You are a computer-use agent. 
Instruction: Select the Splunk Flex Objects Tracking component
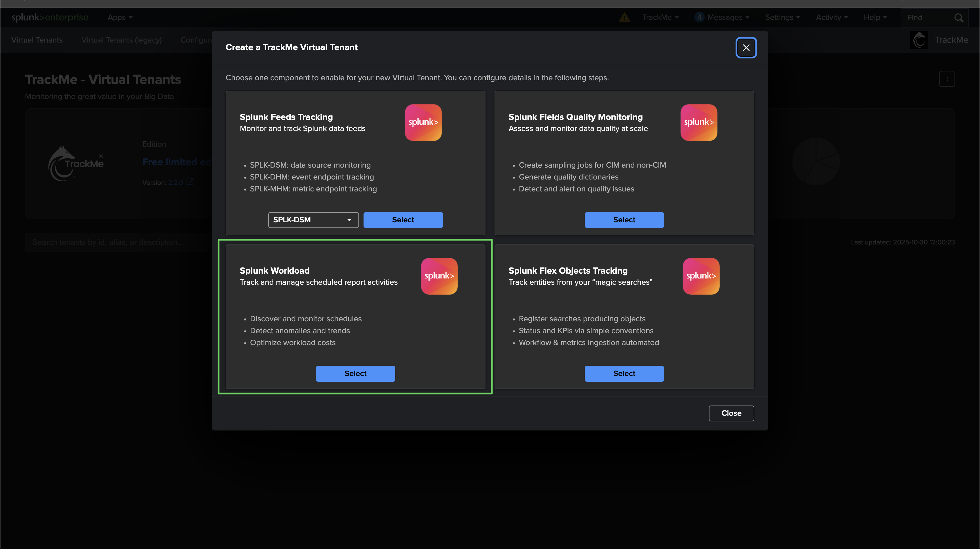[624, 373]
